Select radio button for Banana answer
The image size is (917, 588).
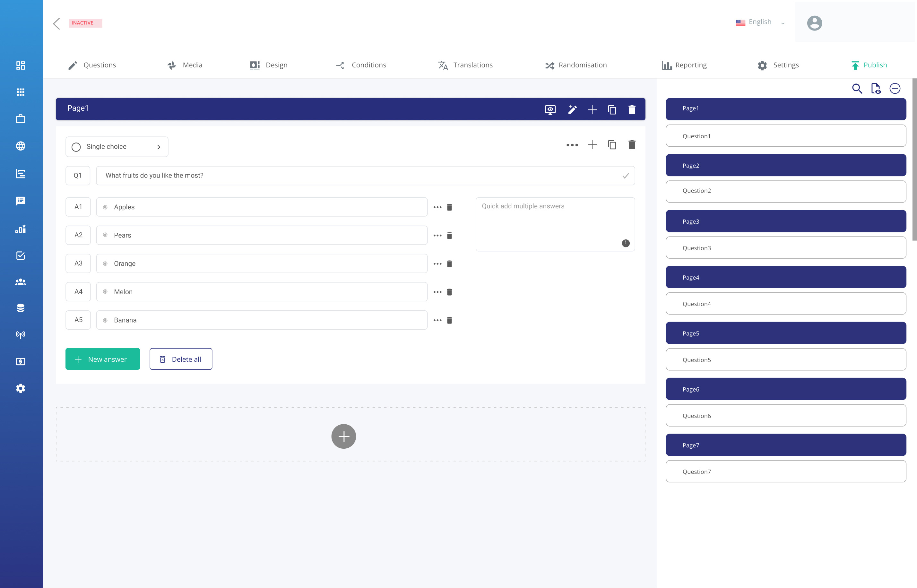[x=105, y=320]
